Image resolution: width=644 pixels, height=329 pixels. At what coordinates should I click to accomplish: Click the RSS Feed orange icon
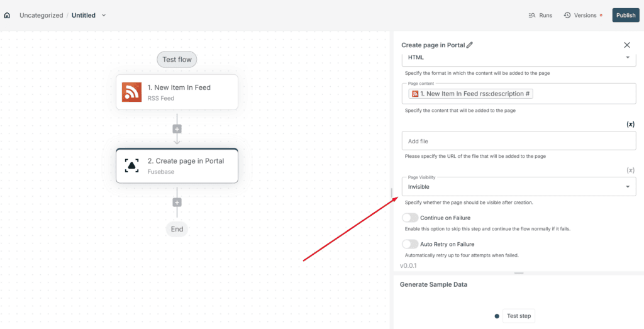coord(132,92)
